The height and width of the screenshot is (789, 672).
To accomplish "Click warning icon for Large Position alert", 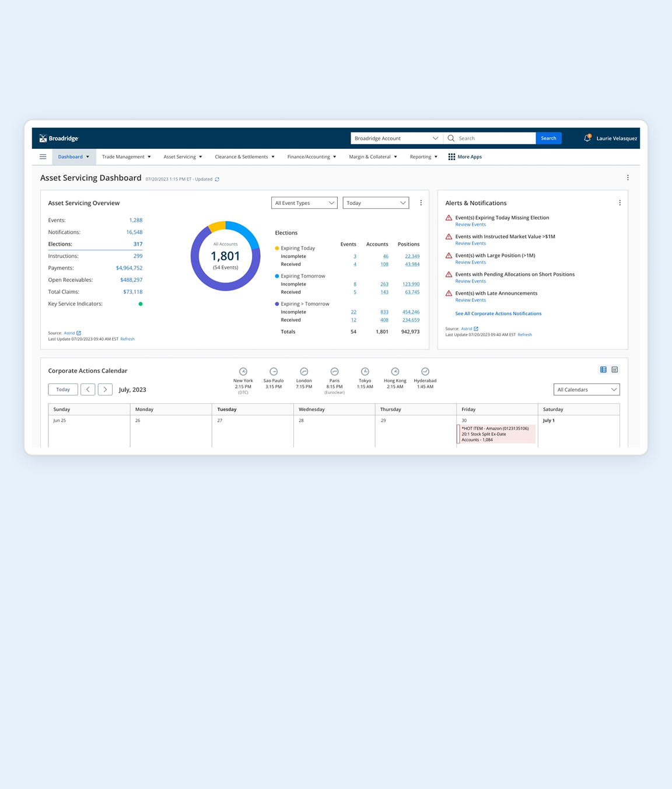I will (x=449, y=256).
